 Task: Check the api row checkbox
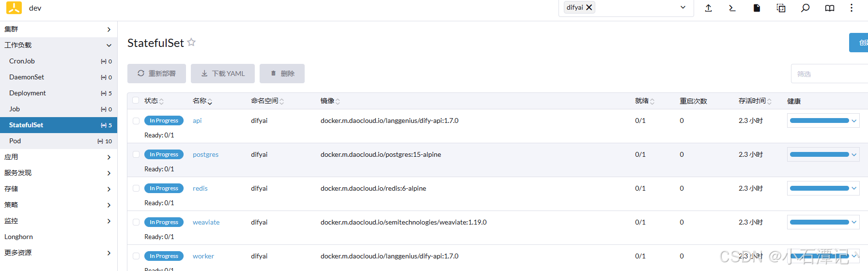click(136, 120)
